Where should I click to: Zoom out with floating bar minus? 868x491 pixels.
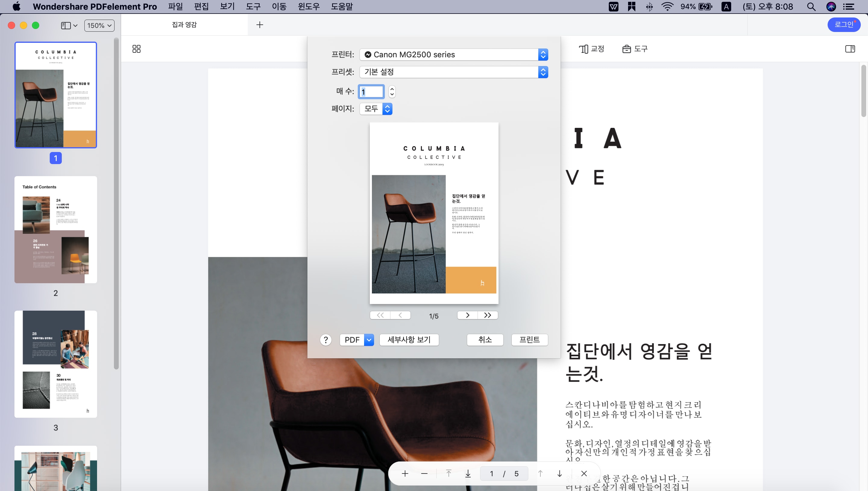pos(424,474)
